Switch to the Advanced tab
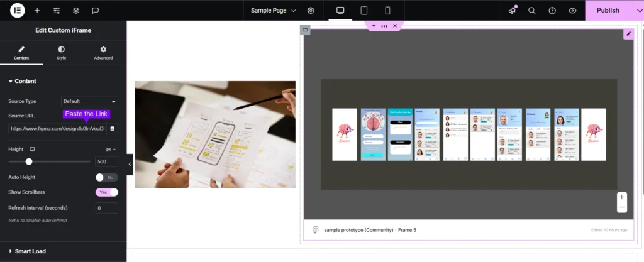Image resolution: width=644 pixels, height=262 pixels. [103, 53]
